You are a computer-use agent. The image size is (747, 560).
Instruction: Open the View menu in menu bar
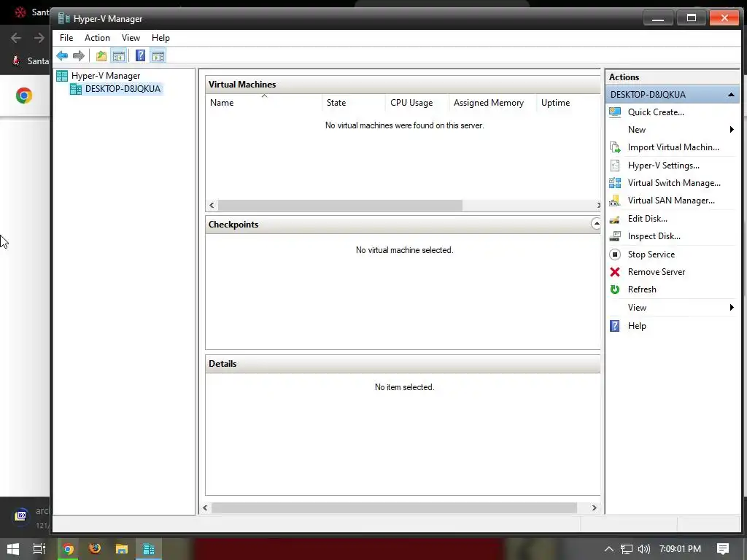pyautogui.click(x=131, y=38)
